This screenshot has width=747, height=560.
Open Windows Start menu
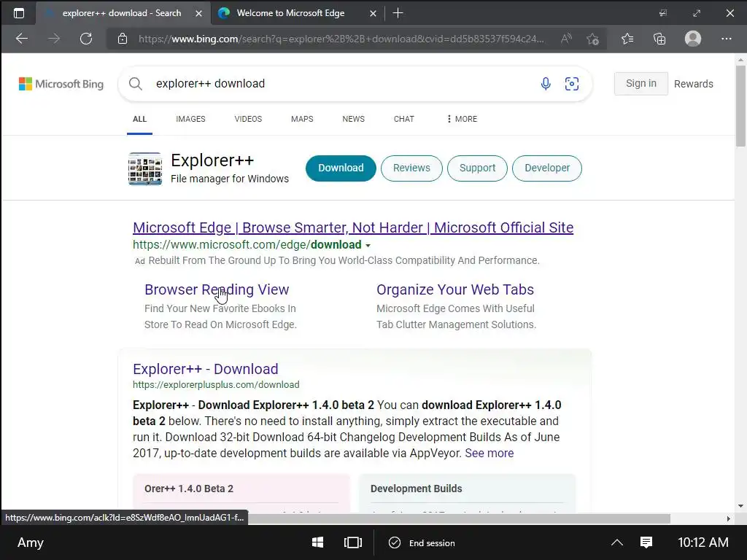coord(318,542)
